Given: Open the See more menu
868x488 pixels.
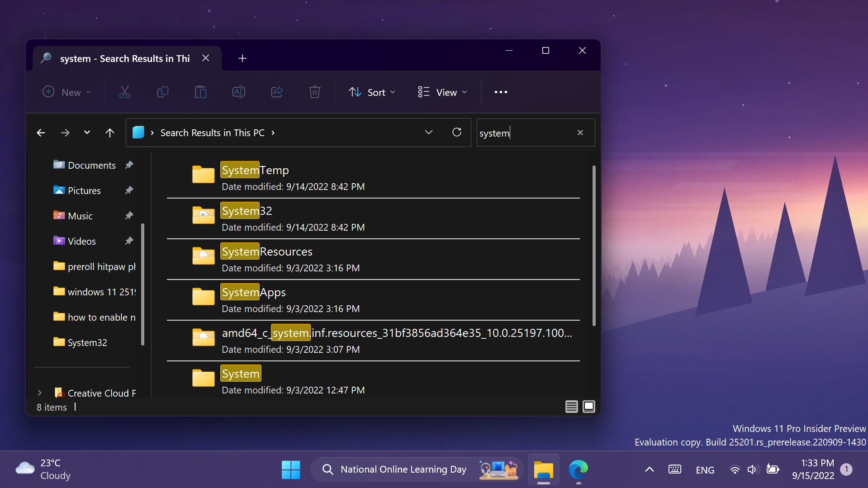Looking at the screenshot, I should pos(500,92).
